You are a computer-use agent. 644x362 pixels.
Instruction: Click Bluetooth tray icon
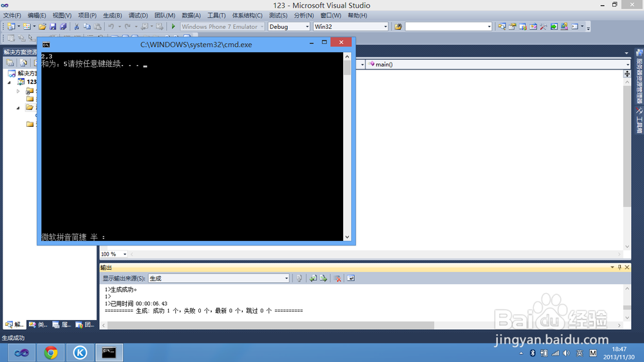(533, 353)
